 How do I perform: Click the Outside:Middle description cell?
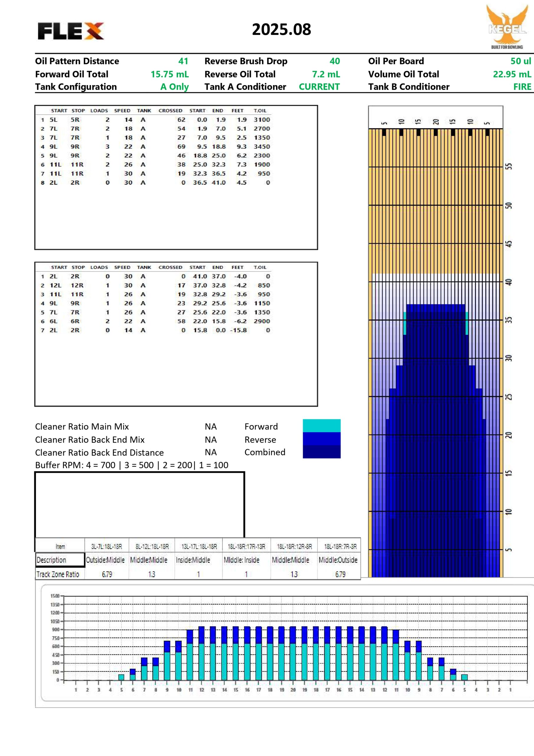click(105, 560)
